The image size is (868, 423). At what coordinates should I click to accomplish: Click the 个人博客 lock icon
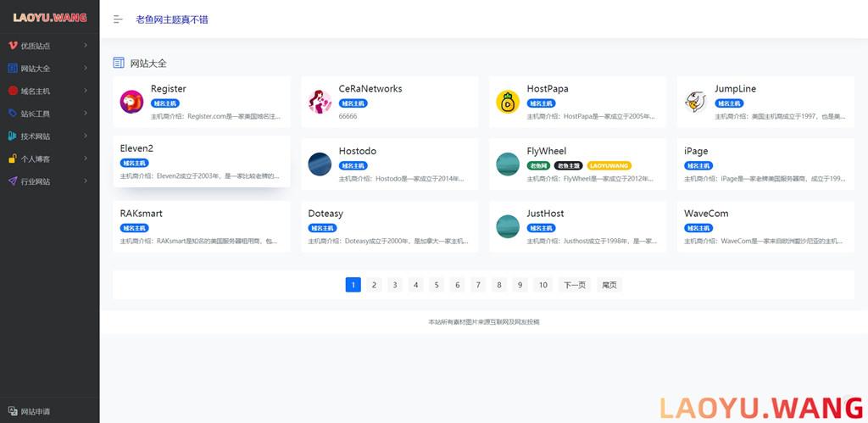tap(13, 159)
